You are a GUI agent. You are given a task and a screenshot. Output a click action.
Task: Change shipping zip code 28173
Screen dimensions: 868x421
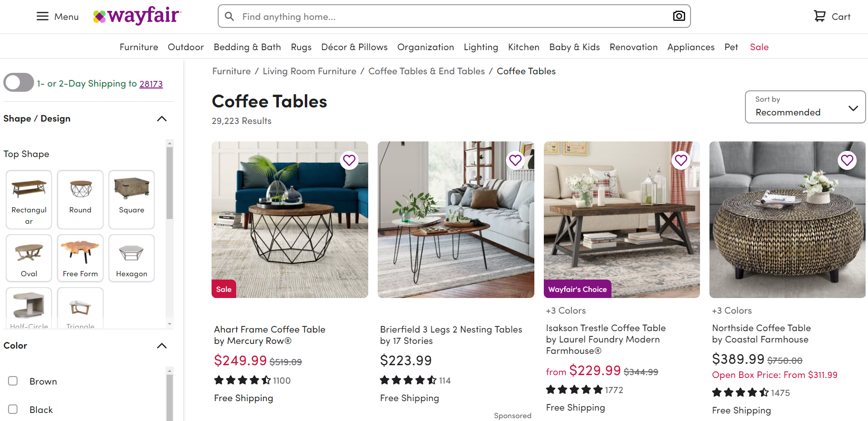[x=151, y=84]
